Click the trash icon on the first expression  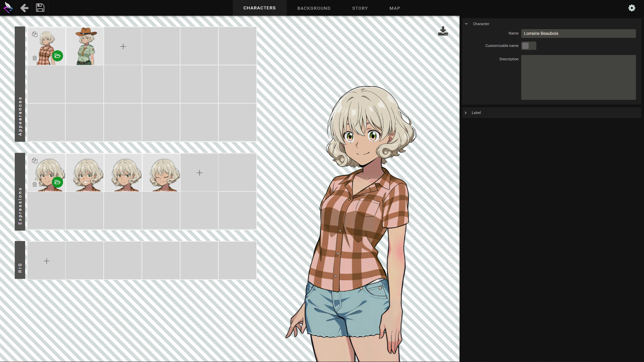pos(35,184)
